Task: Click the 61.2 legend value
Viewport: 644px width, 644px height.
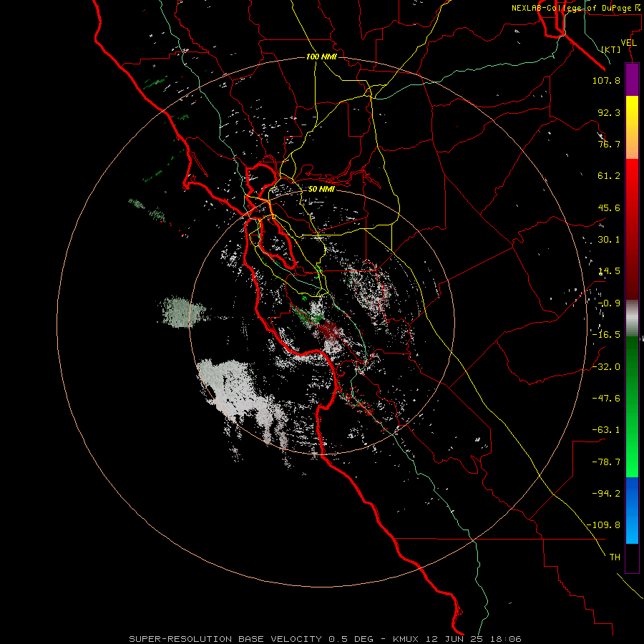Action: 609,176
